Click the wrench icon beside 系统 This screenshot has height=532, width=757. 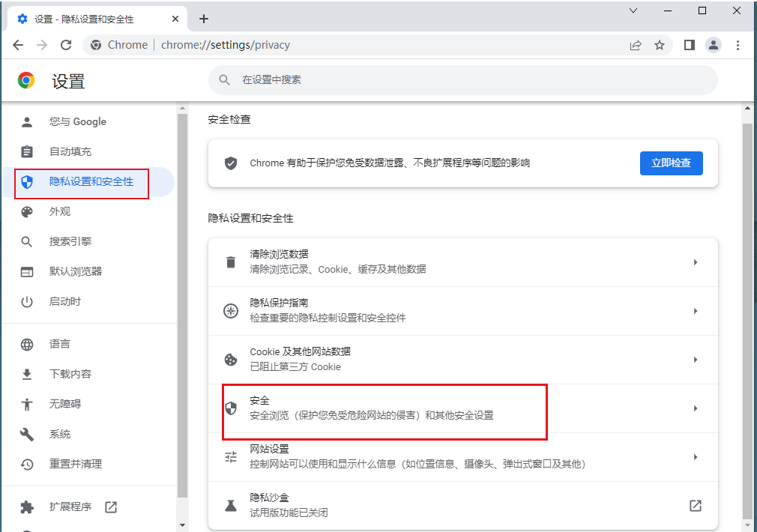[27, 435]
